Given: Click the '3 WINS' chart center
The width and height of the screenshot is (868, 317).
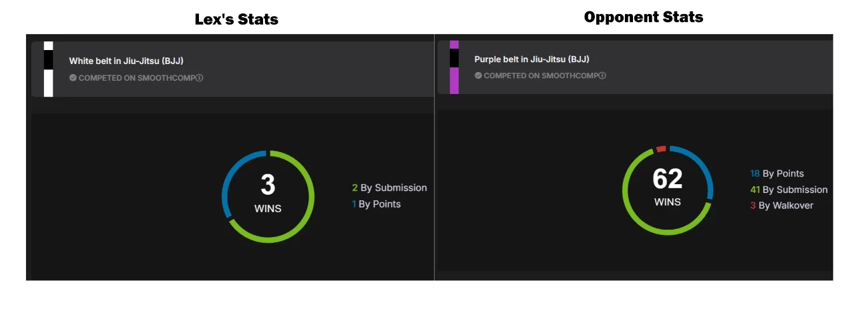Looking at the screenshot, I should coord(268,195).
